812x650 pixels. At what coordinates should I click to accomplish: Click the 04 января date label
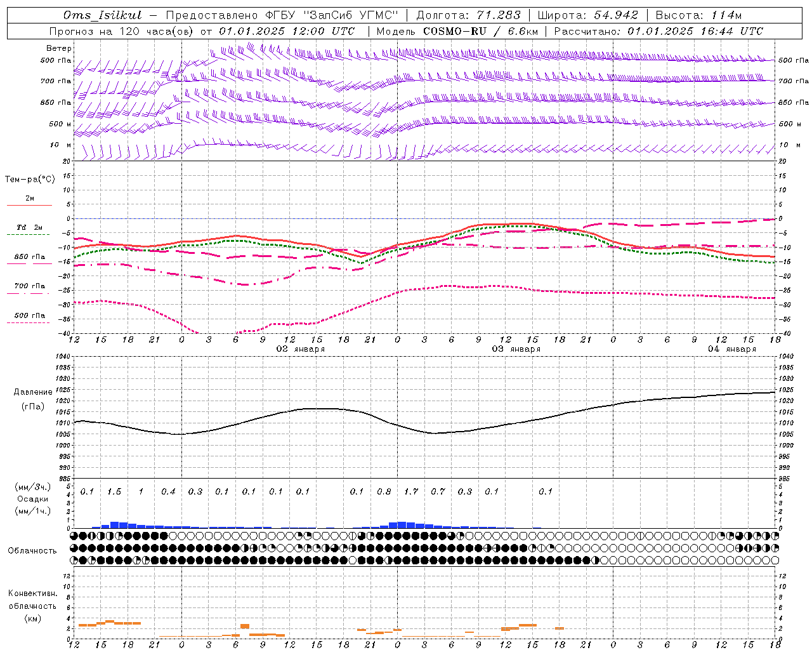732,349
